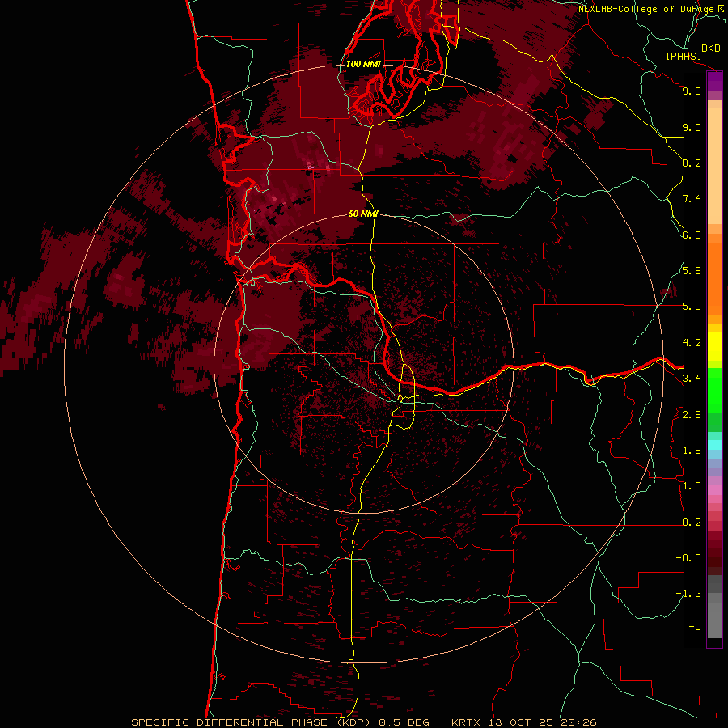Select the 4.2 scale value

tap(692, 343)
